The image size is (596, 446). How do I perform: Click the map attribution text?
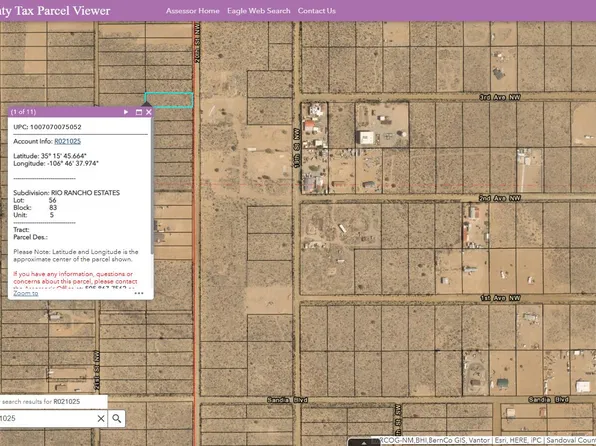pos(488,440)
